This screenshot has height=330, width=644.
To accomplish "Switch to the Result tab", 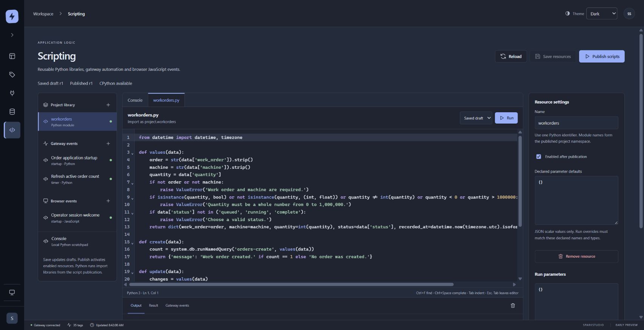I will (x=153, y=306).
